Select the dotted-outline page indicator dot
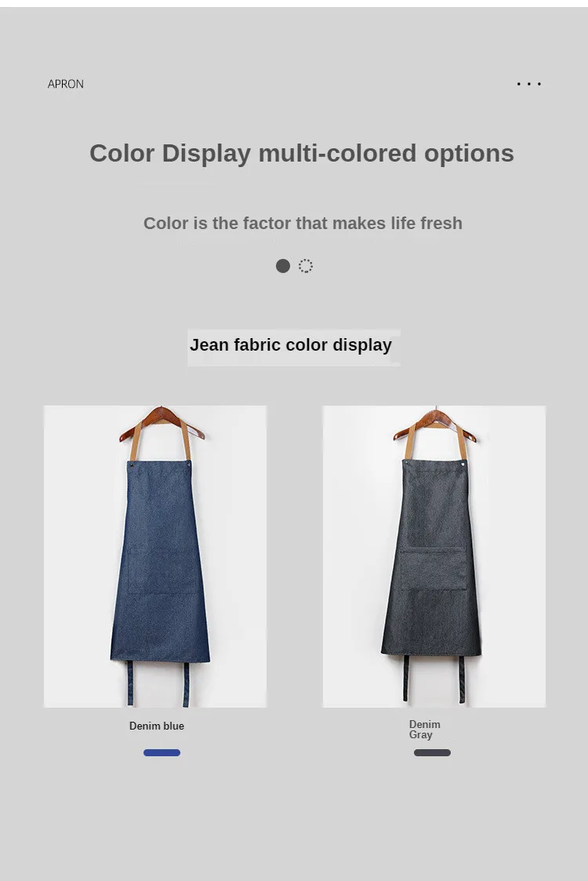588x881 pixels. pyautogui.click(x=306, y=266)
